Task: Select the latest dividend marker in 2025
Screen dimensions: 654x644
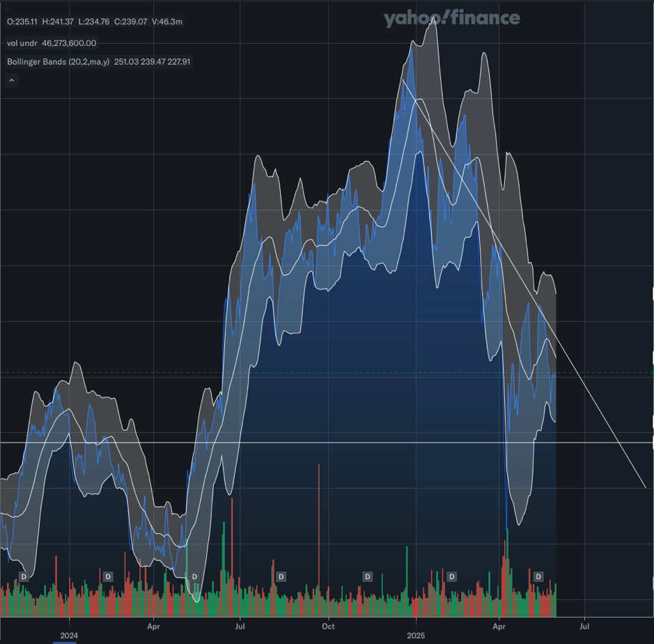Action: click(x=538, y=576)
